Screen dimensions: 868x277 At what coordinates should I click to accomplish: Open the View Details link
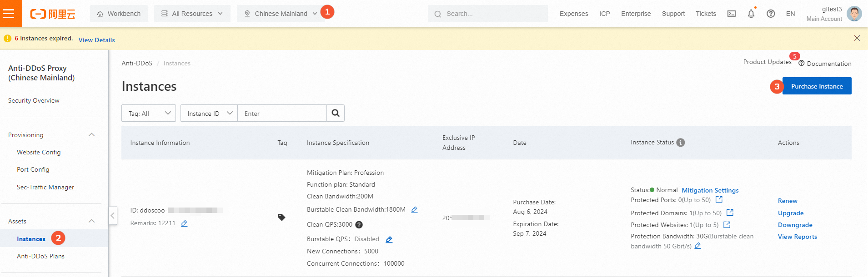point(96,40)
